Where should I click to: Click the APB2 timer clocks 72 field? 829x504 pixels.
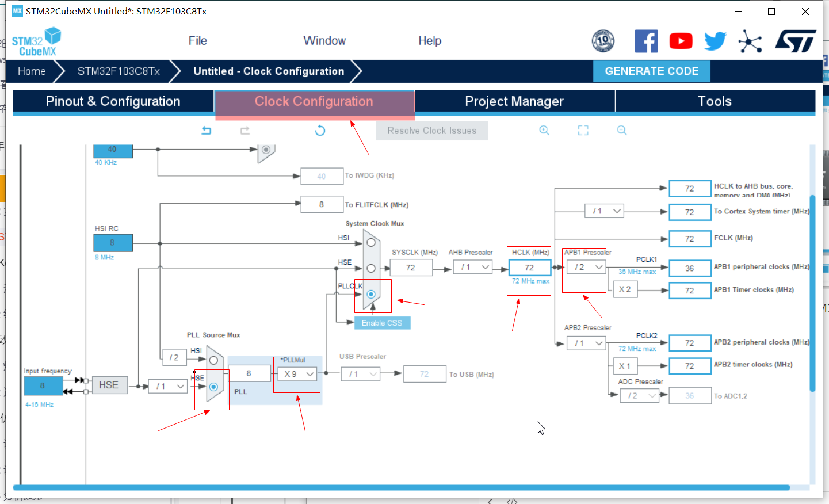coord(690,366)
